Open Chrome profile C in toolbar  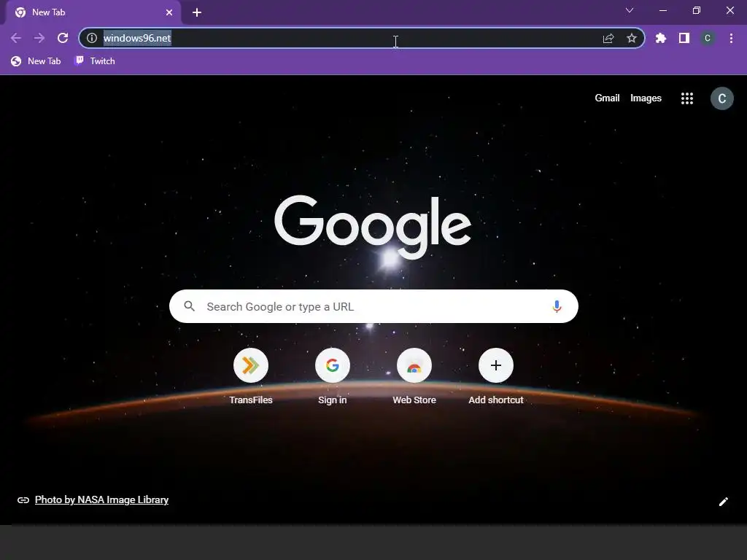pyautogui.click(x=708, y=38)
